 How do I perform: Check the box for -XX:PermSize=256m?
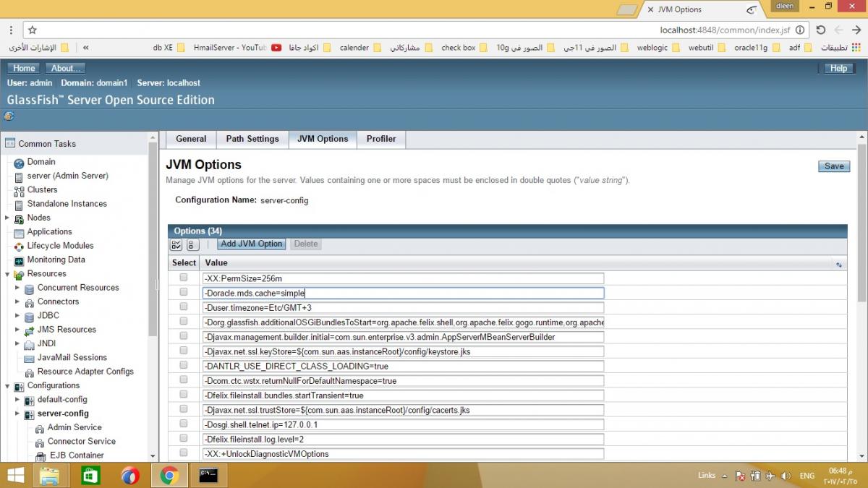coord(184,278)
